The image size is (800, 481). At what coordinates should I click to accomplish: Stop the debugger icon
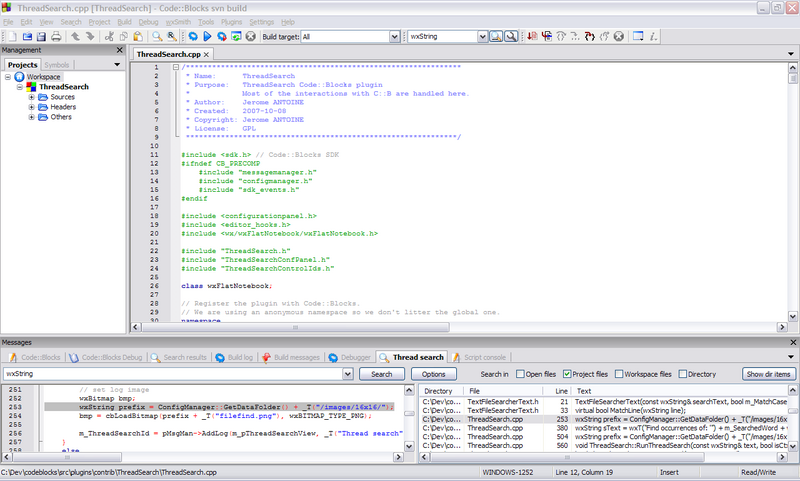pyautogui.click(x=618, y=36)
